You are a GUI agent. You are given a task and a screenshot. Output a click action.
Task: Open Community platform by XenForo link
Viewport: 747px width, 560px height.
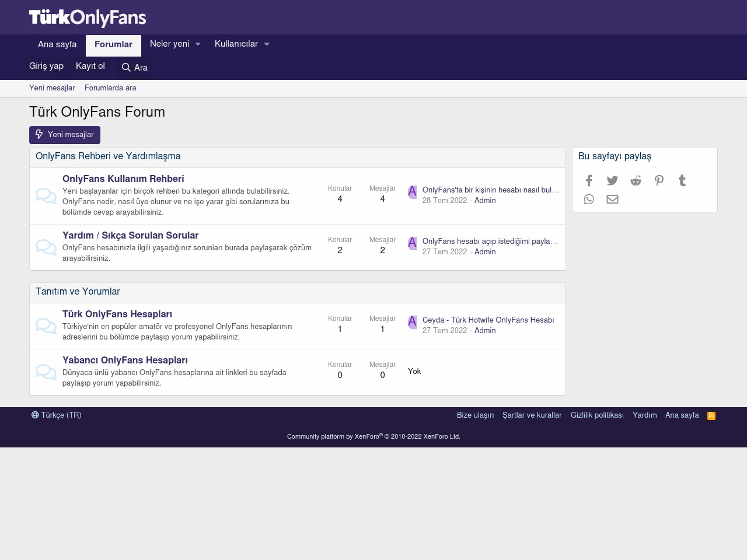tap(373, 436)
